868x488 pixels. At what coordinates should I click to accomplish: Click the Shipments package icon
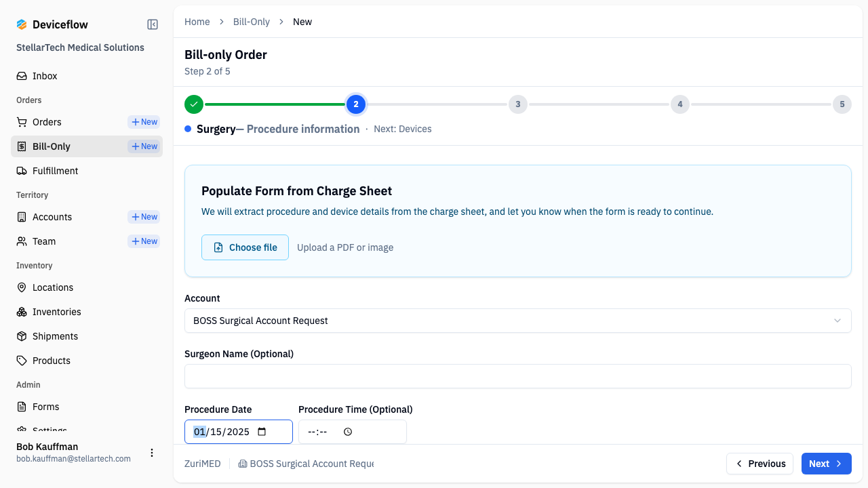pyautogui.click(x=22, y=336)
